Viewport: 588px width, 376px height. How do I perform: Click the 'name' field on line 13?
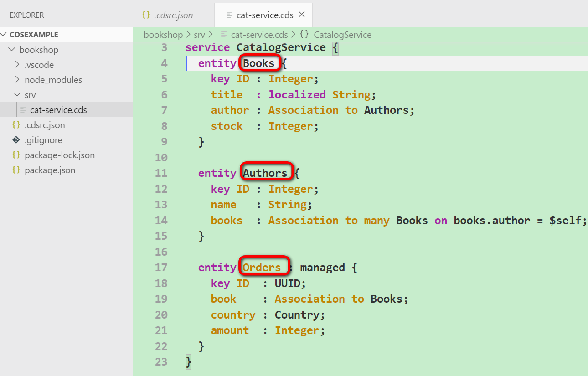point(224,205)
